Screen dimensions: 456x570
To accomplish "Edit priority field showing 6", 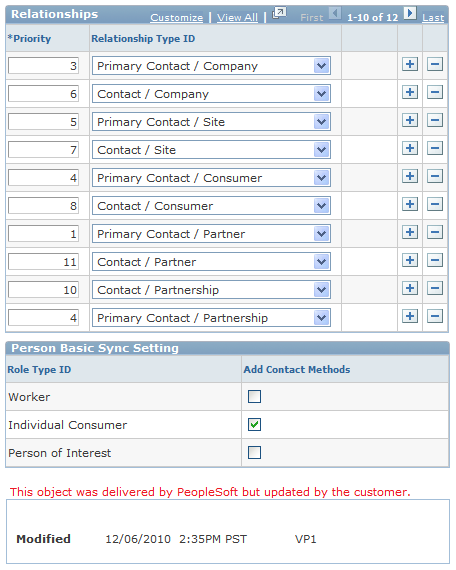I will pos(43,94).
